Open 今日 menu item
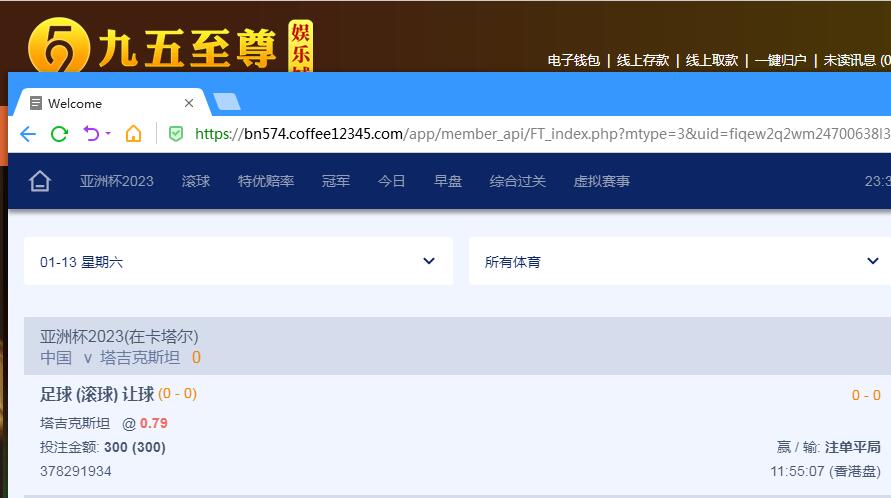Viewport: 891px width, 498px height. [392, 181]
